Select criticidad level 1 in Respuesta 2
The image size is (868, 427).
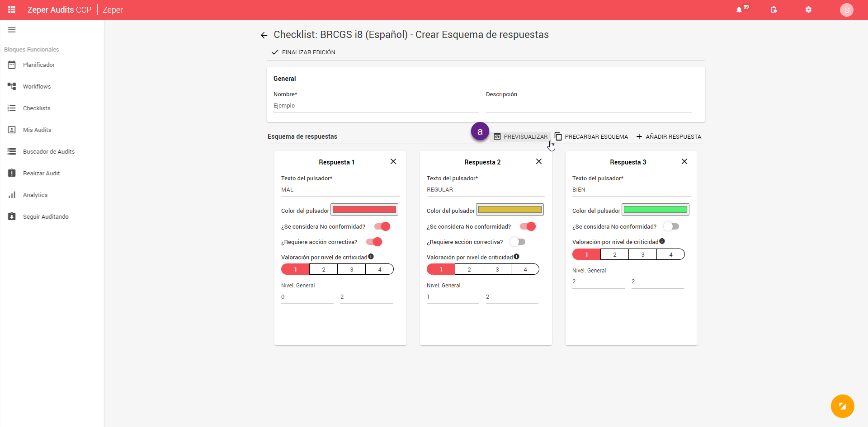tap(441, 269)
